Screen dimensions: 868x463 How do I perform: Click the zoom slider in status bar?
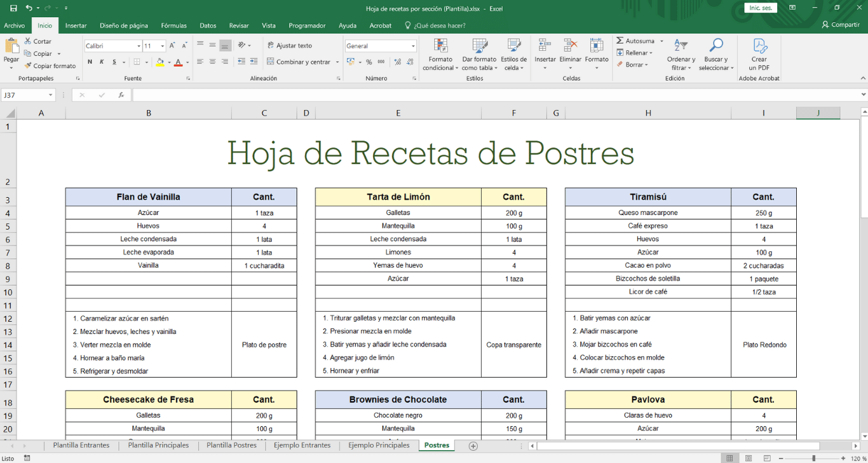point(813,458)
